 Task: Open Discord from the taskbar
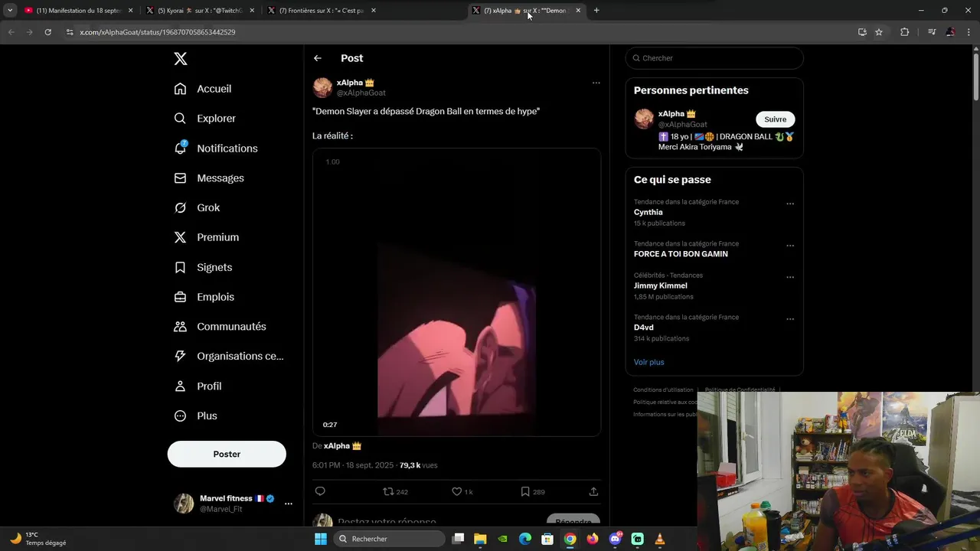pyautogui.click(x=616, y=539)
